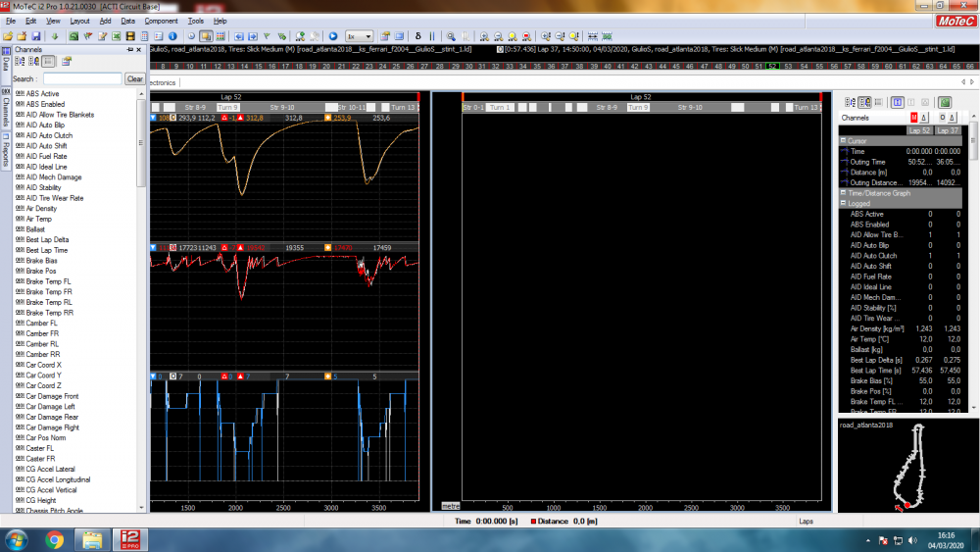
Task: Toggle the green refresh button in right panel
Action: pyautogui.click(x=945, y=102)
